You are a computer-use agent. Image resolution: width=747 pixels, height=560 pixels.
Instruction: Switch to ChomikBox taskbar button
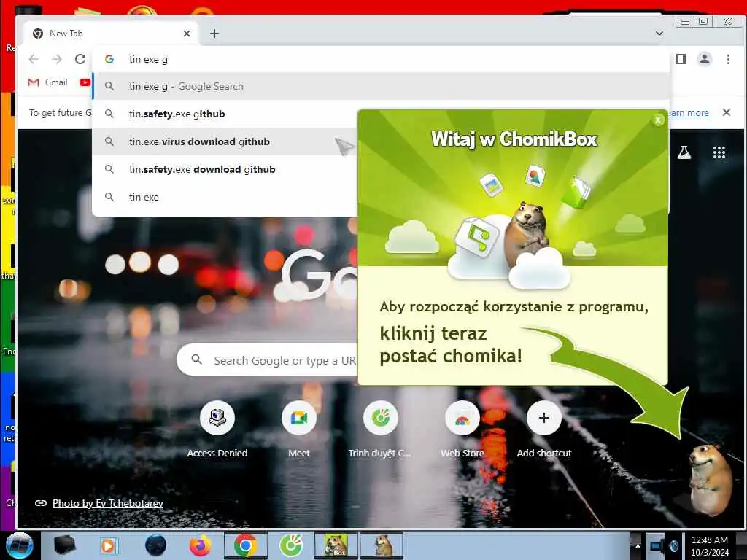336,545
